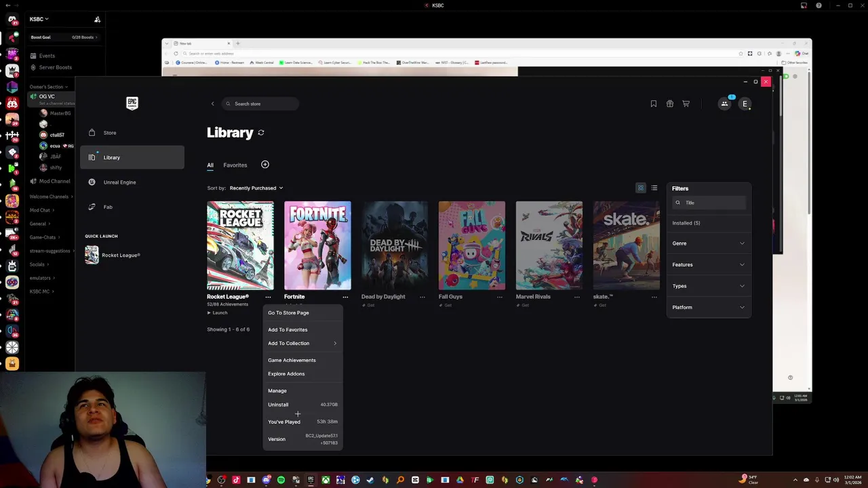This screenshot has height=488, width=868.
Task: Open the shopping cart icon
Action: pyautogui.click(x=686, y=104)
